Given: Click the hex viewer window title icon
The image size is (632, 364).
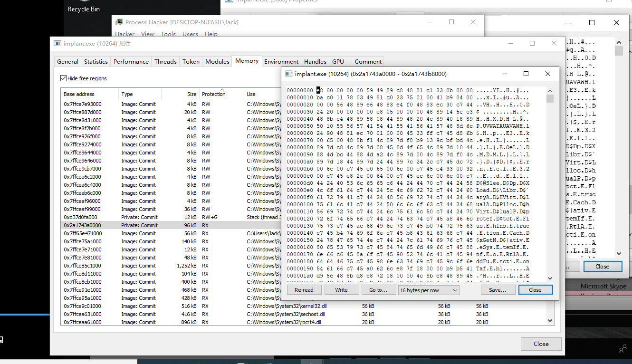Looking at the screenshot, I should click(289, 74).
